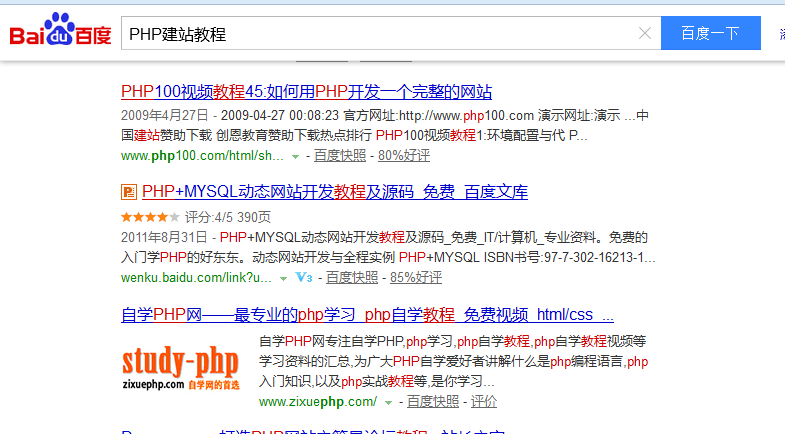Clear the search box with the X icon

(645, 34)
